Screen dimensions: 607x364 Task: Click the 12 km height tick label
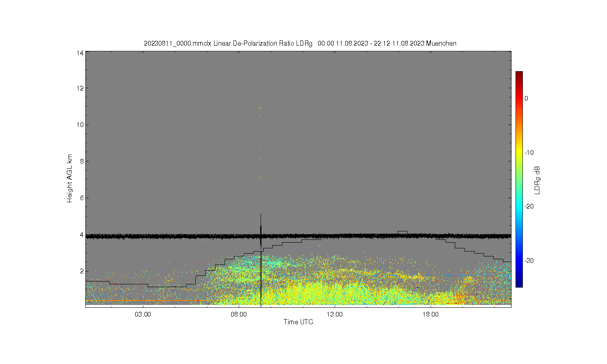pyautogui.click(x=80, y=88)
